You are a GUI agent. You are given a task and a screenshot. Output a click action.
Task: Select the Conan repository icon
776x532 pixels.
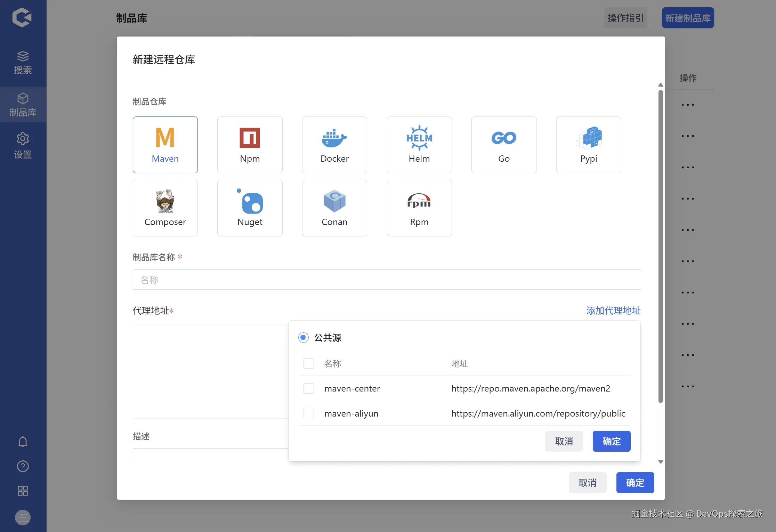coord(334,208)
